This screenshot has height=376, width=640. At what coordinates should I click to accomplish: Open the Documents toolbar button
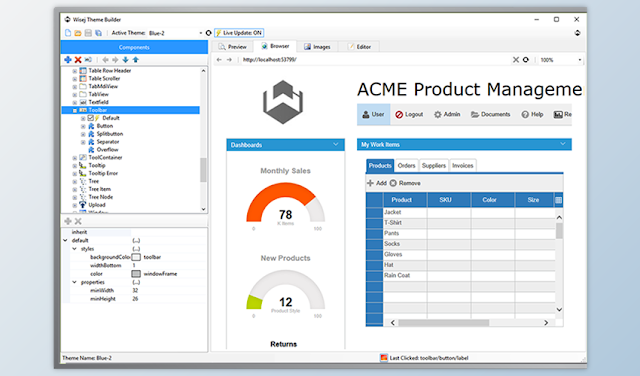[491, 114]
